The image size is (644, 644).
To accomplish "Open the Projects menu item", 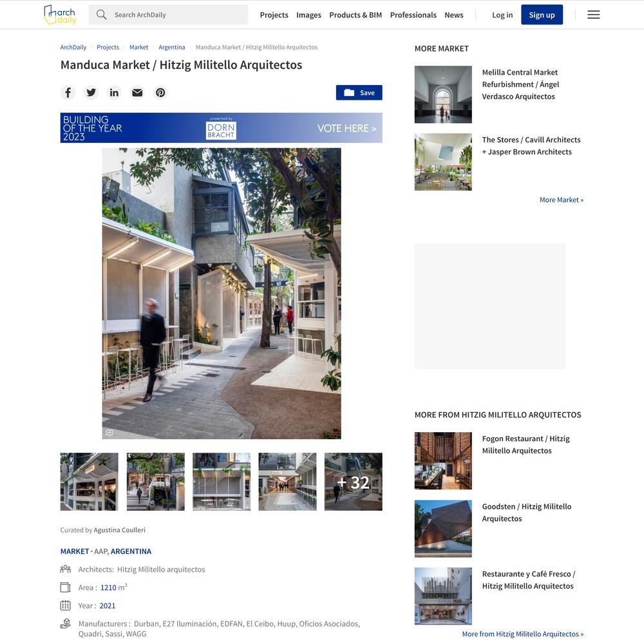I will [x=274, y=15].
